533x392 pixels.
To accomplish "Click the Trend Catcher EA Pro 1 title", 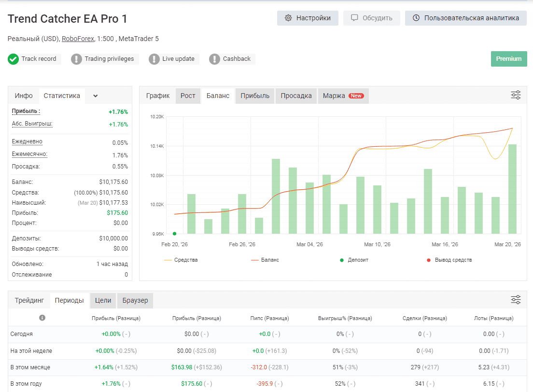I will [67, 19].
